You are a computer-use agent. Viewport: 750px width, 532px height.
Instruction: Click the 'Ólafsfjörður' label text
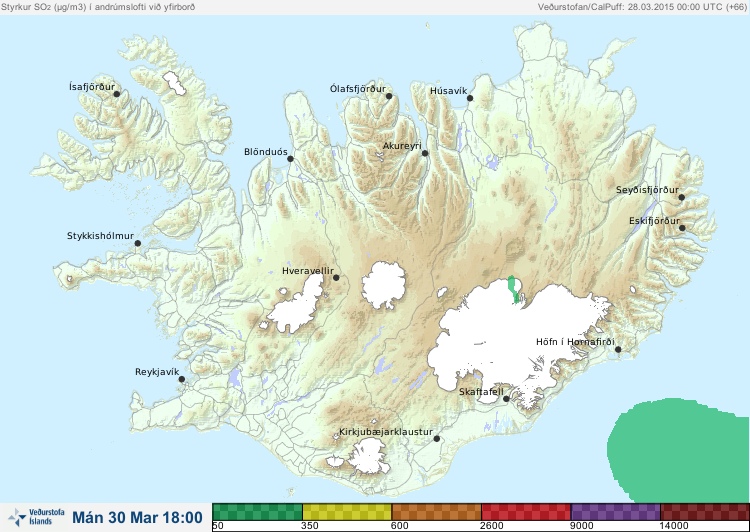tap(358, 89)
